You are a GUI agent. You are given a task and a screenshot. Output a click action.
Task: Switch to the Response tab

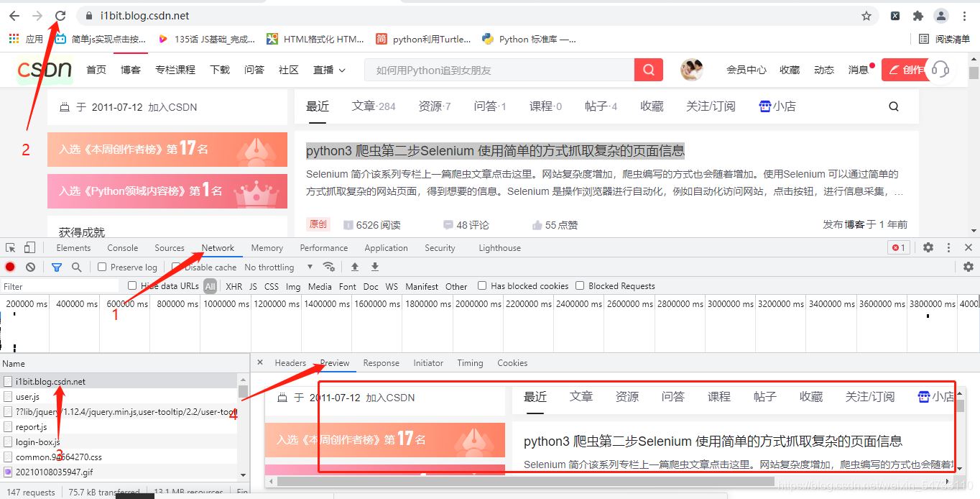pos(381,363)
